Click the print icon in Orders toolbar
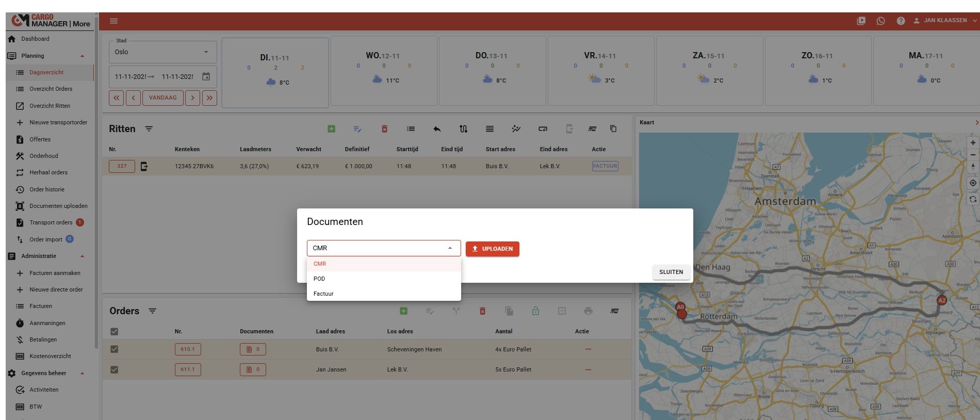 (x=588, y=311)
